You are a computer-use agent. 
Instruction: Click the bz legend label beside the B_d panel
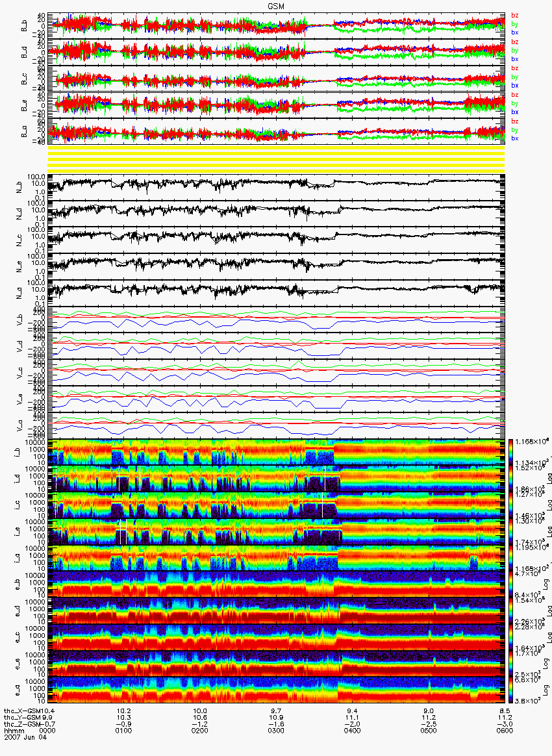point(514,42)
